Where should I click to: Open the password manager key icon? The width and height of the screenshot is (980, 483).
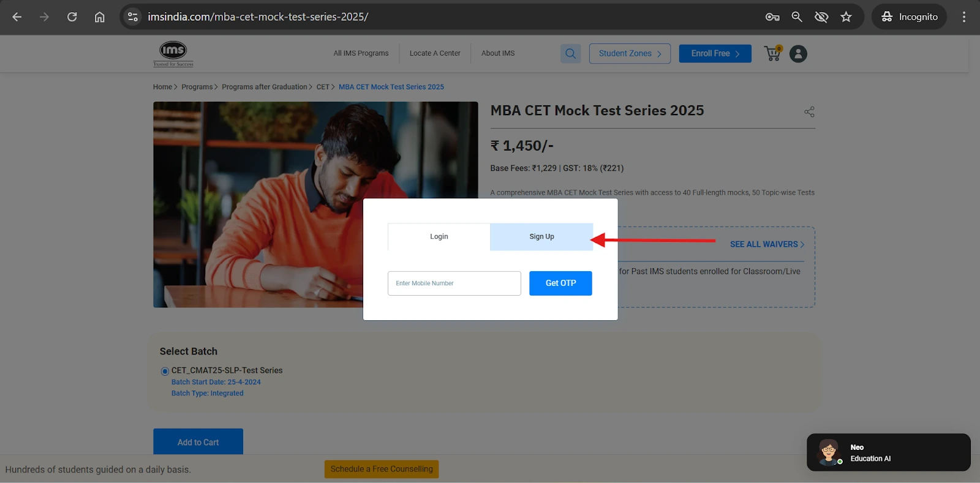point(772,17)
